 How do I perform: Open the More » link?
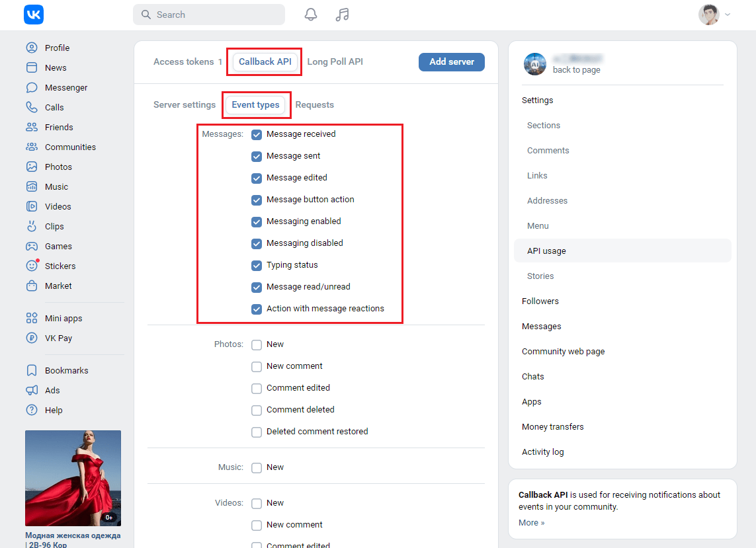(x=531, y=522)
